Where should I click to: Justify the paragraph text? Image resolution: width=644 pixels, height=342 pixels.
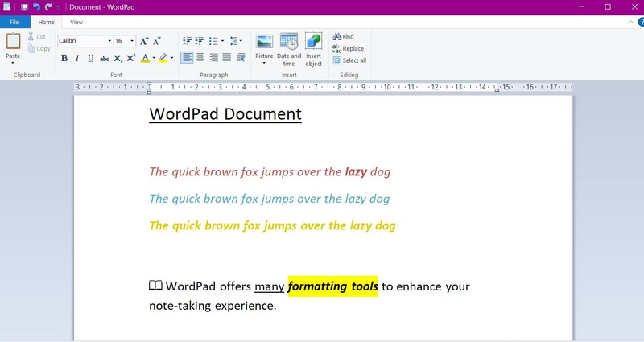tap(227, 57)
